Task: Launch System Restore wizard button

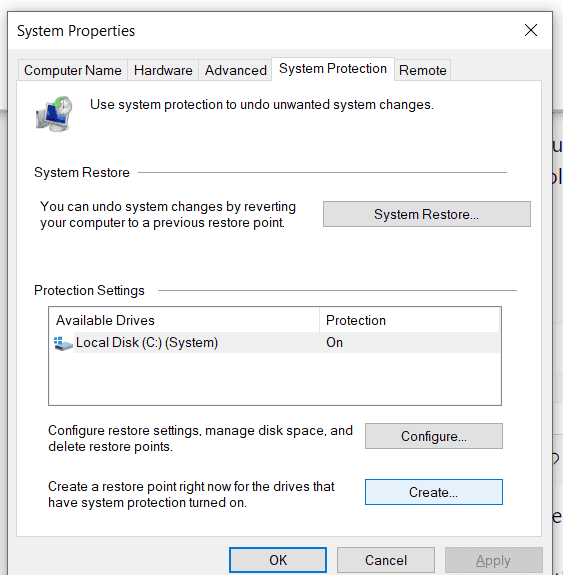Action: [x=427, y=214]
